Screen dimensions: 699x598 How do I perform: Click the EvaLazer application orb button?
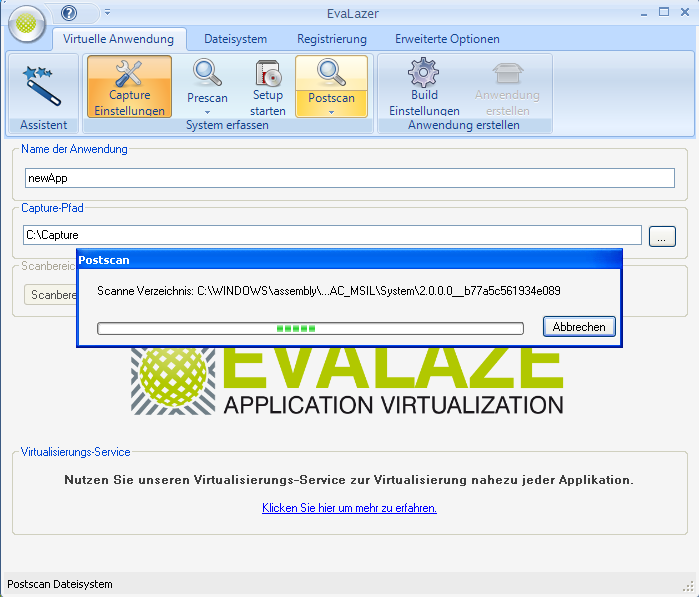click(27, 22)
